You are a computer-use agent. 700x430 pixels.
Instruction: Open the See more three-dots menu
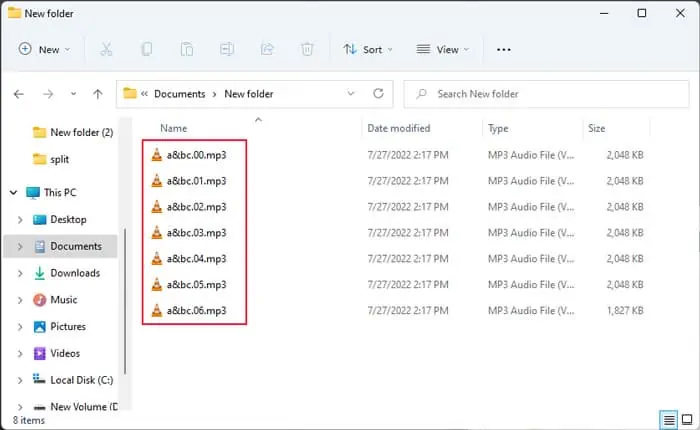[x=504, y=50]
